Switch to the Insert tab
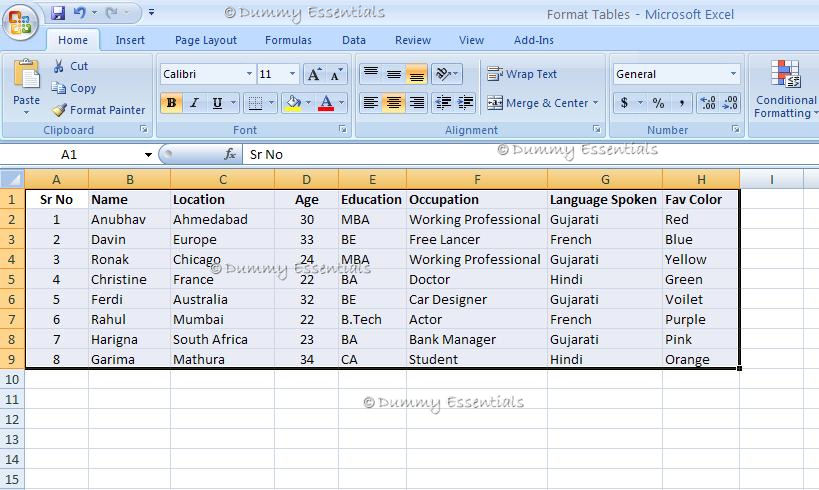The image size is (819, 490). [130, 40]
